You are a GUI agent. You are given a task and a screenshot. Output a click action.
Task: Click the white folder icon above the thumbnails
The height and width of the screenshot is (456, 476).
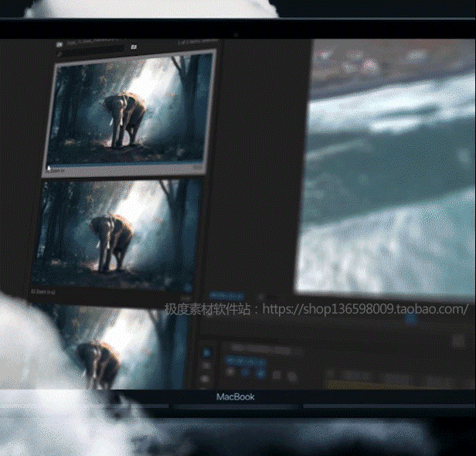(x=134, y=46)
